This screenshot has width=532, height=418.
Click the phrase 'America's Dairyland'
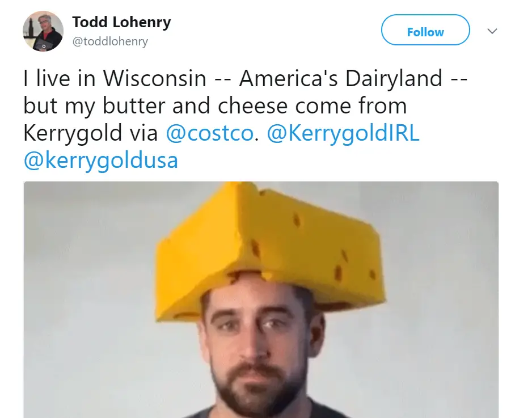coord(341,78)
